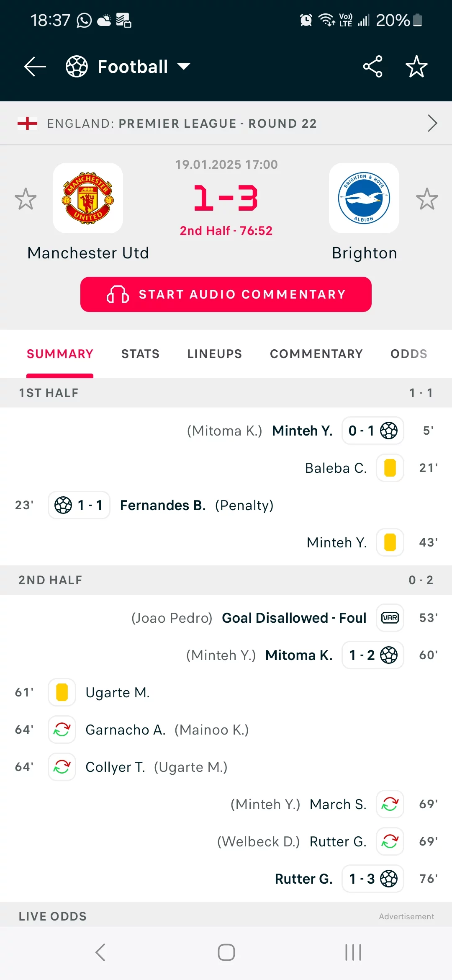Viewport: 452px width, 980px height.
Task: Tap Manchester United club crest
Action: click(x=88, y=198)
